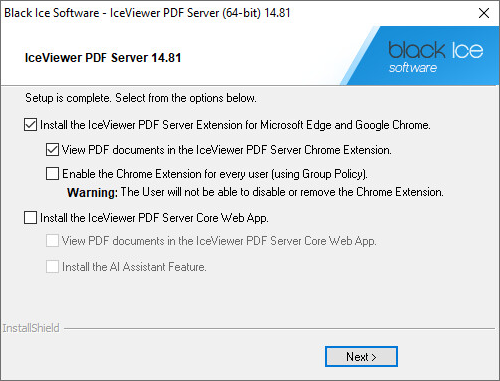Image resolution: width=500 pixels, height=381 pixels.
Task: Click the IceViewer PDF Server 14.81 heading
Action: [x=103, y=58]
